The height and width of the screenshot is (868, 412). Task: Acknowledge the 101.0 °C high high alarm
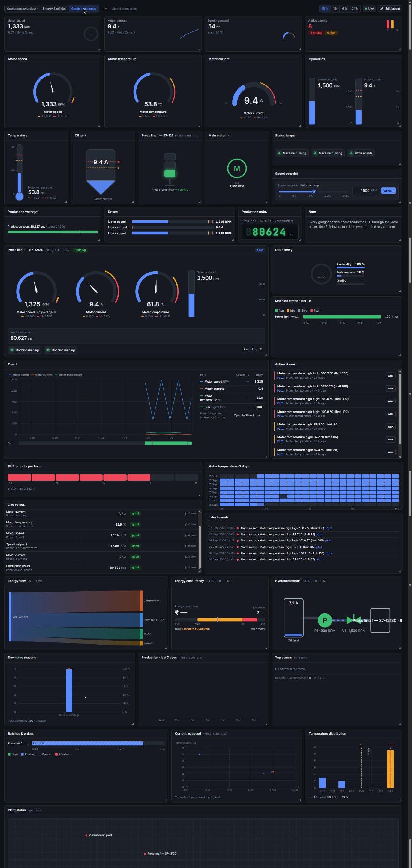coord(390,389)
